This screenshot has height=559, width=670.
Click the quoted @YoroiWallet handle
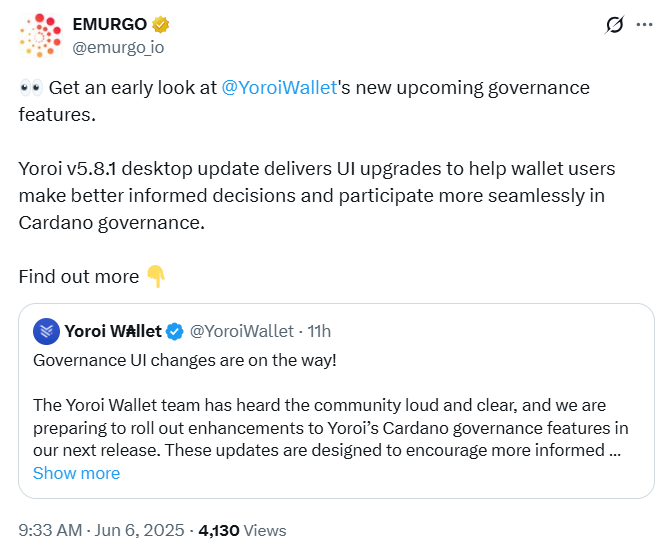(x=242, y=331)
